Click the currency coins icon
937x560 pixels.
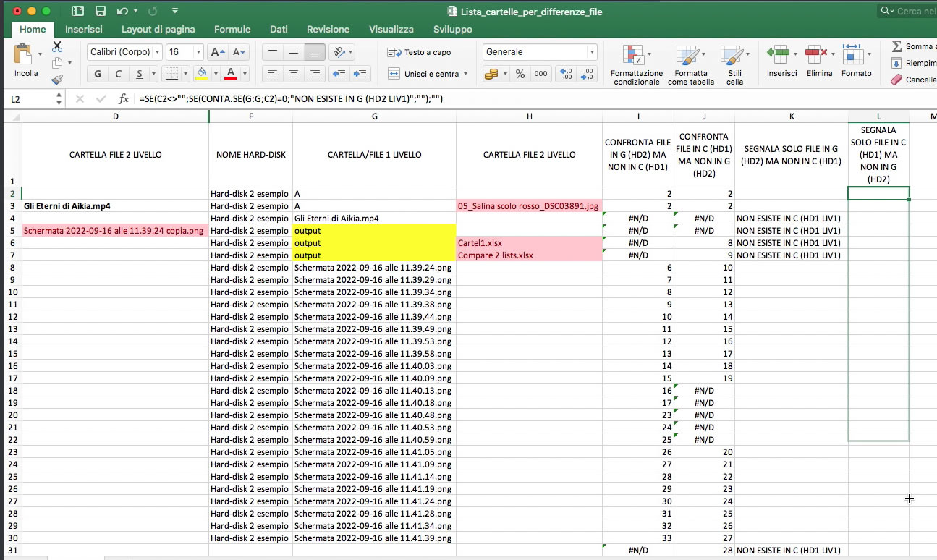click(492, 74)
